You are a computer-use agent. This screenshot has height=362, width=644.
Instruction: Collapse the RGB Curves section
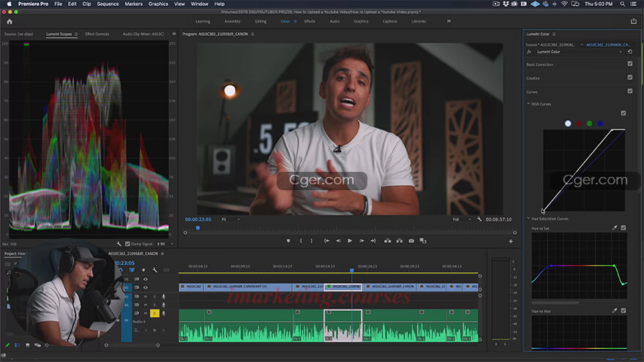tap(528, 104)
